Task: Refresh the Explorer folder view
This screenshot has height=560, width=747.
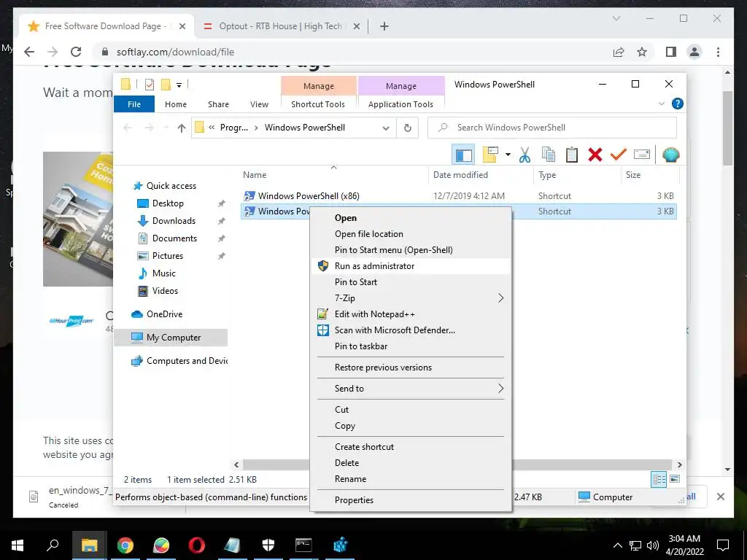Action: [x=407, y=128]
